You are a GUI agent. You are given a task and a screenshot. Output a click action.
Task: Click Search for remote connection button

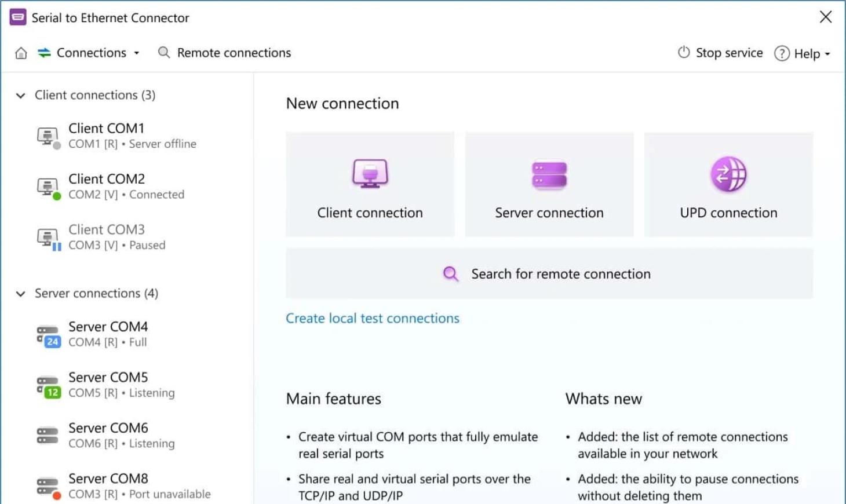(x=549, y=273)
